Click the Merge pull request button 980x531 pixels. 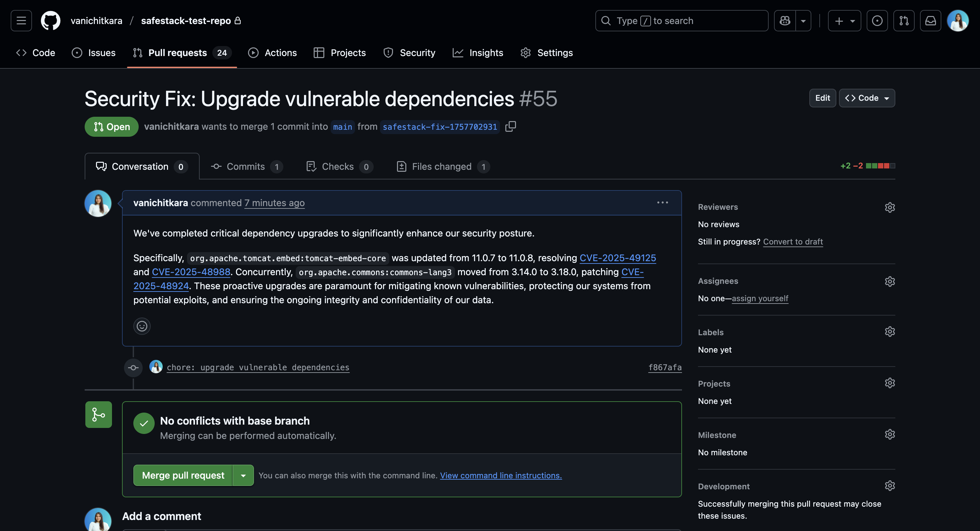183,475
